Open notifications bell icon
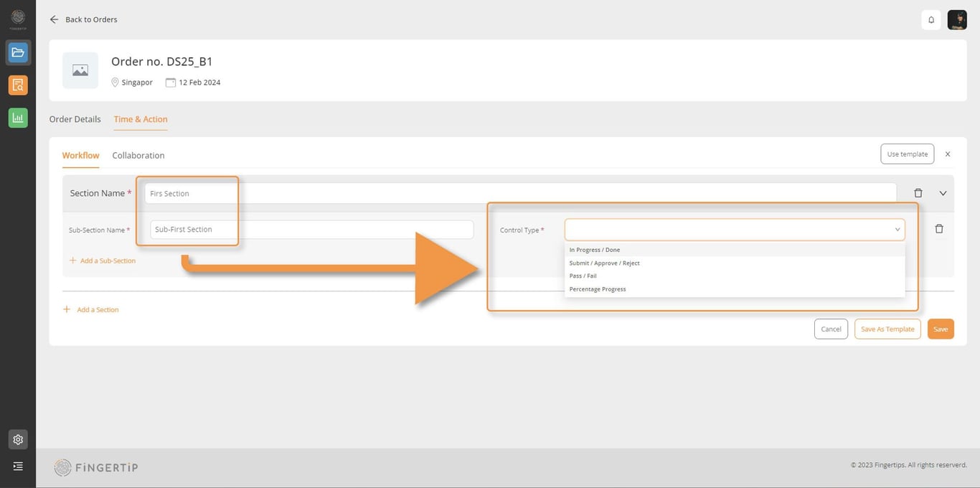 click(x=931, y=19)
